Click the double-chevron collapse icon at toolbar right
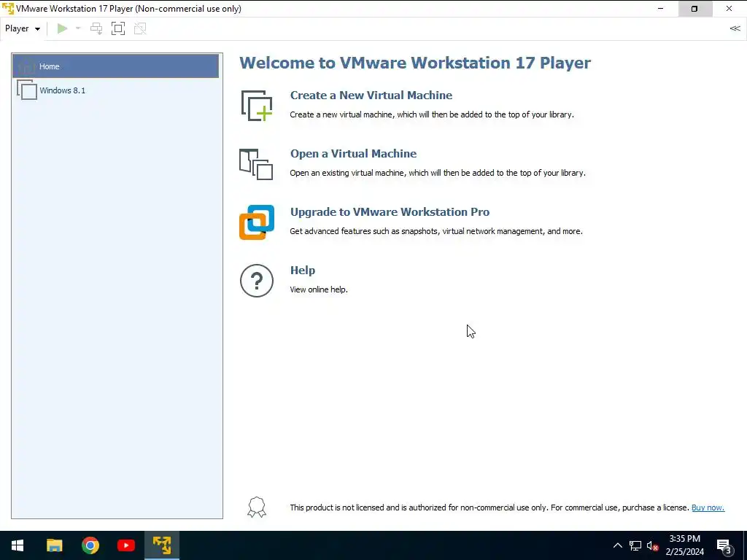This screenshot has width=747, height=560. click(x=735, y=28)
